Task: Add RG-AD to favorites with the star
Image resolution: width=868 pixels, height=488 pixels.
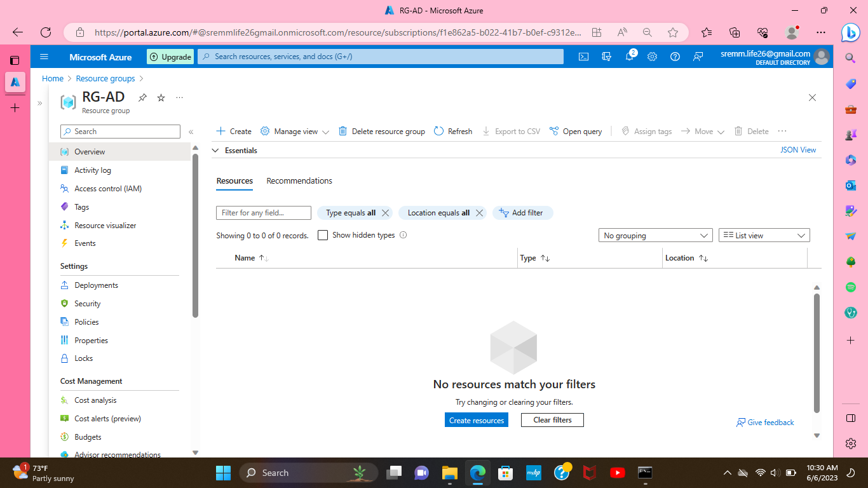Action: point(160,97)
